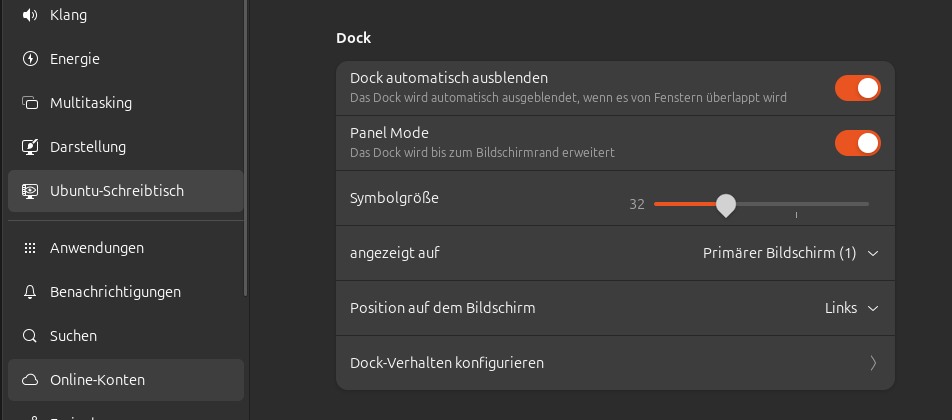Open Dock-Verhalten konfigurieren row
Screen dimensions: 952x420
tap(600, 363)
